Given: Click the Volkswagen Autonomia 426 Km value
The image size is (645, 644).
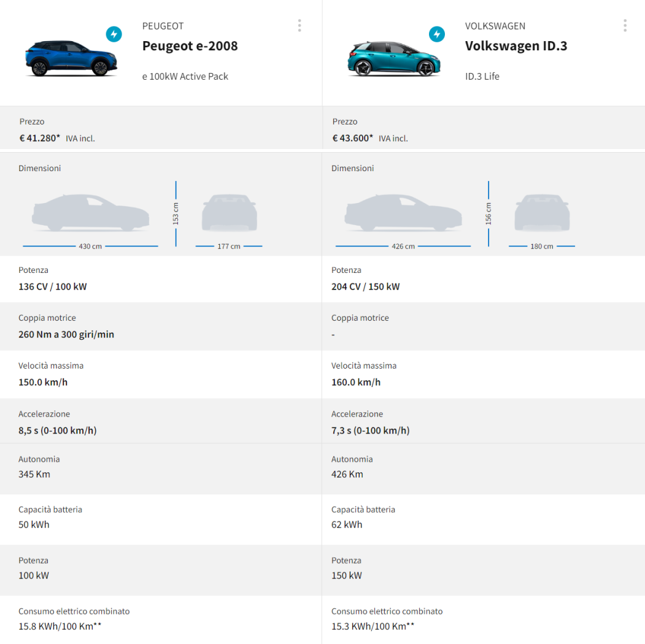Looking at the screenshot, I should [347, 474].
